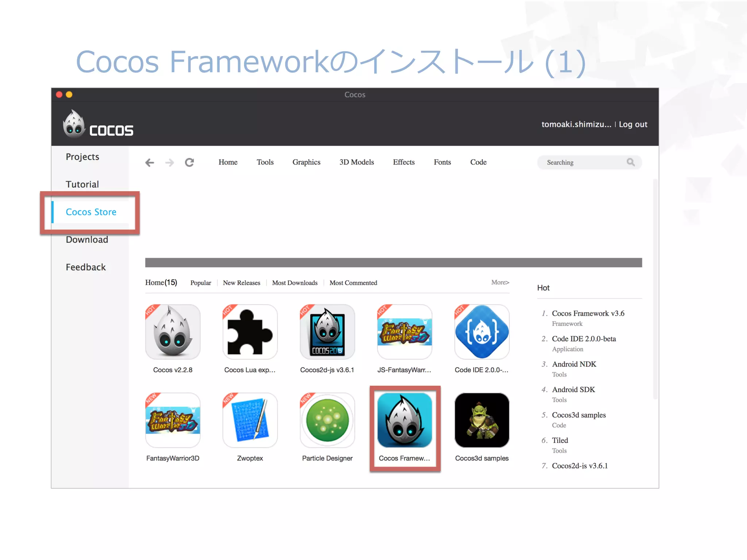This screenshot has height=560, width=747.
Task: Close the Cocos window with red button
Action: pyautogui.click(x=59, y=95)
